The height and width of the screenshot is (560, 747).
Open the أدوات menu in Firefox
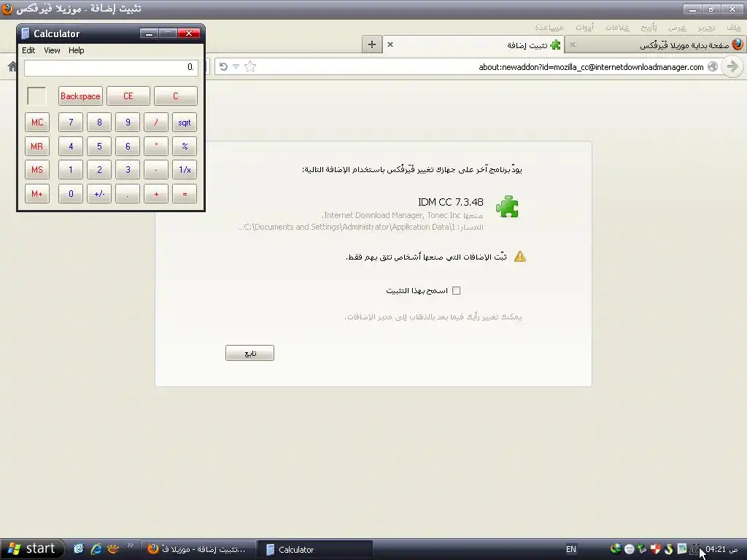(x=584, y=28)
